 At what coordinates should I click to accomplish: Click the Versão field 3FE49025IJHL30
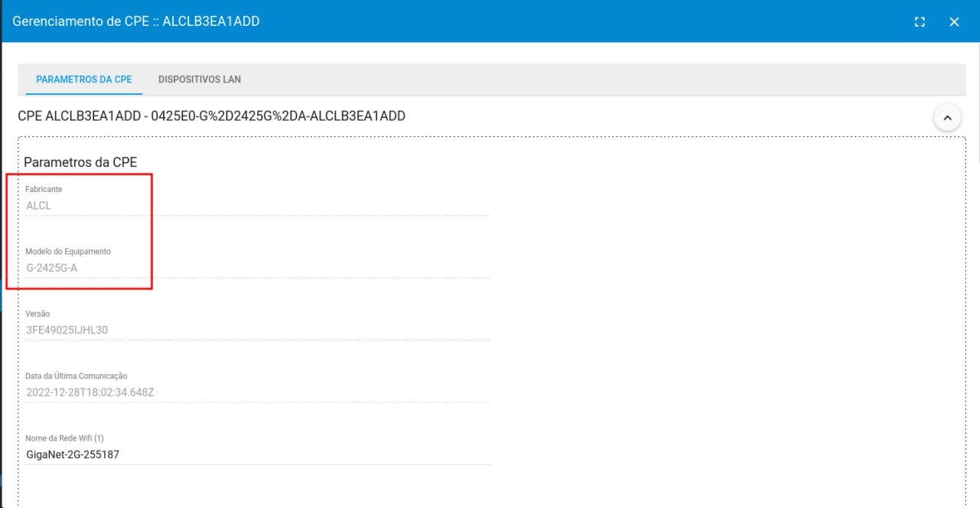click(x=258, y=331)
